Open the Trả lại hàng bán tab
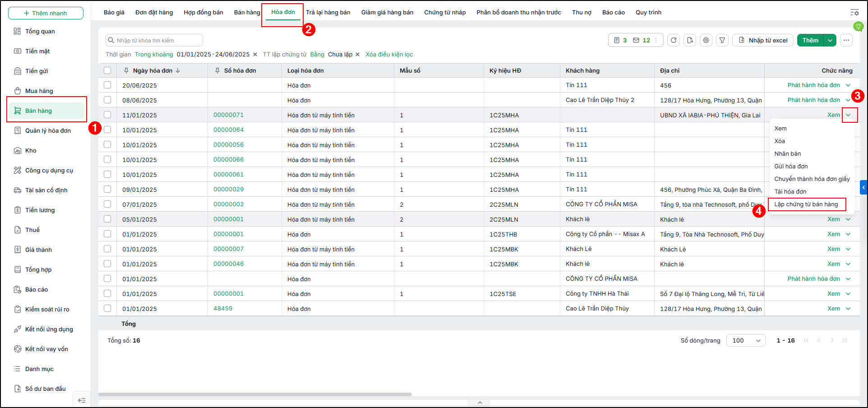 pyautogui.click(x=328, y=12)
